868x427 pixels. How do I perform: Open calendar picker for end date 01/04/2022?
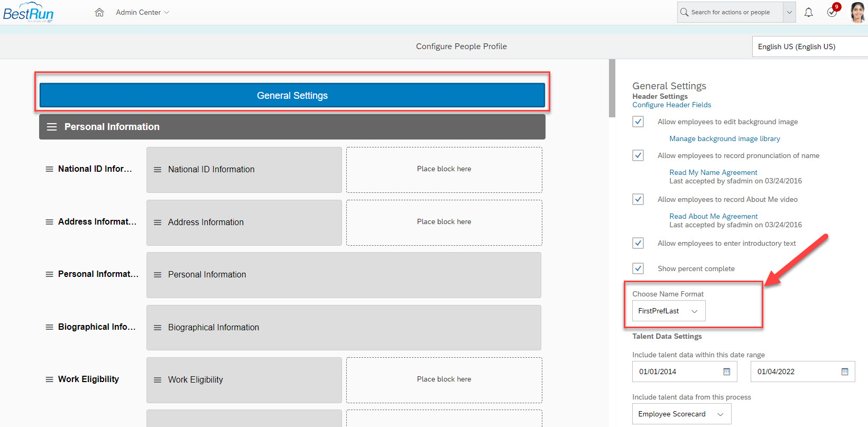845,372
